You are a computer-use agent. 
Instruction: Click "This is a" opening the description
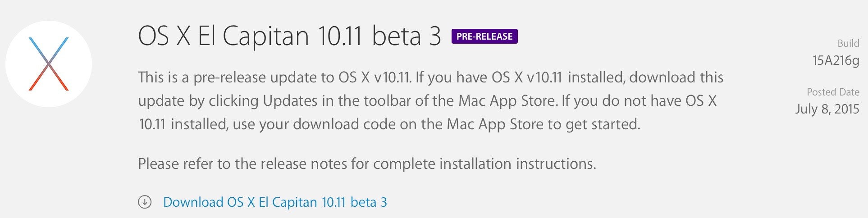[x=163, y=77]
